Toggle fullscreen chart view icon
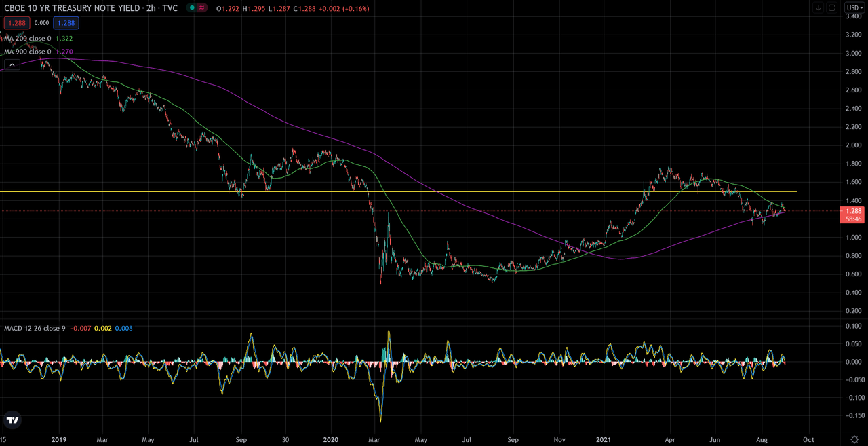This screenshot has height=446, width=868. point(832,7)
